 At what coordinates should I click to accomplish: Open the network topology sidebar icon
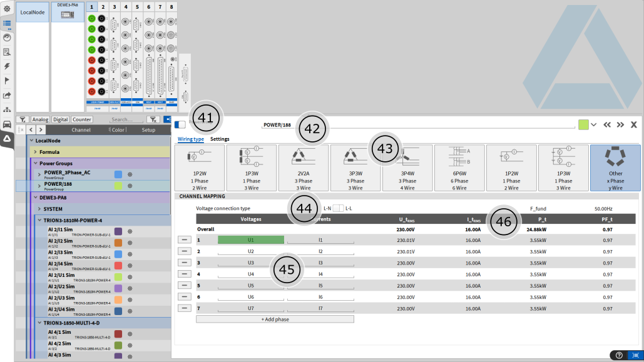7,109
